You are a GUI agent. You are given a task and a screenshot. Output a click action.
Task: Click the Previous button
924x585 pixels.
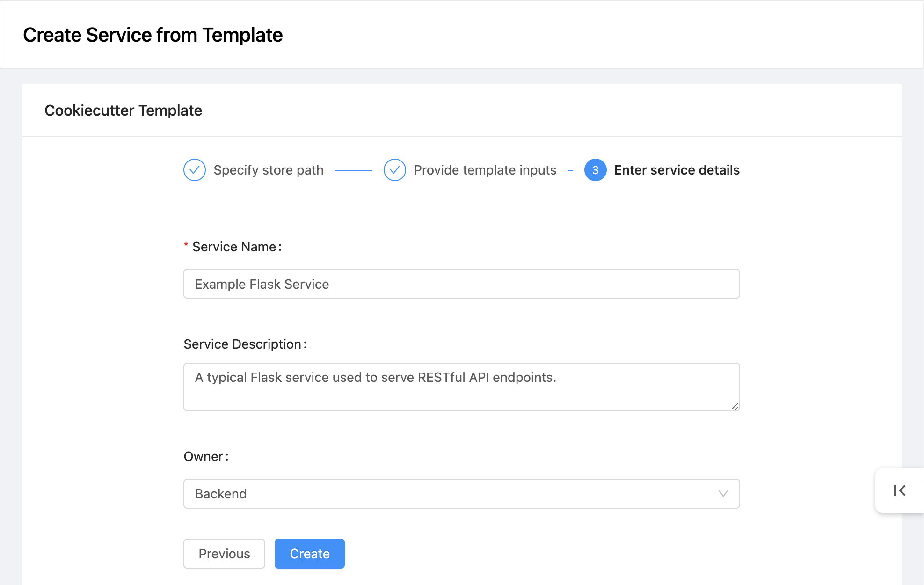[x=224, y=553]
